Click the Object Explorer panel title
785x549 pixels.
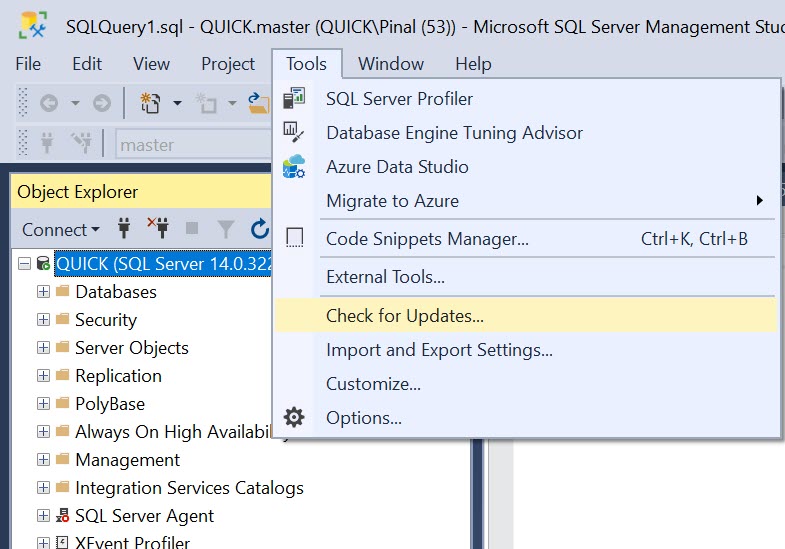(78, 192)
